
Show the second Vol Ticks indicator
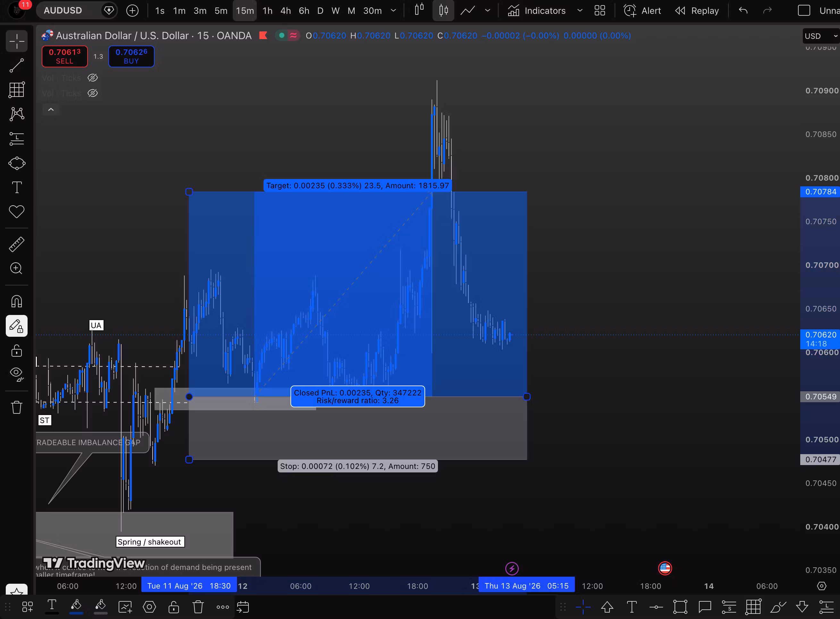point(93,93)
